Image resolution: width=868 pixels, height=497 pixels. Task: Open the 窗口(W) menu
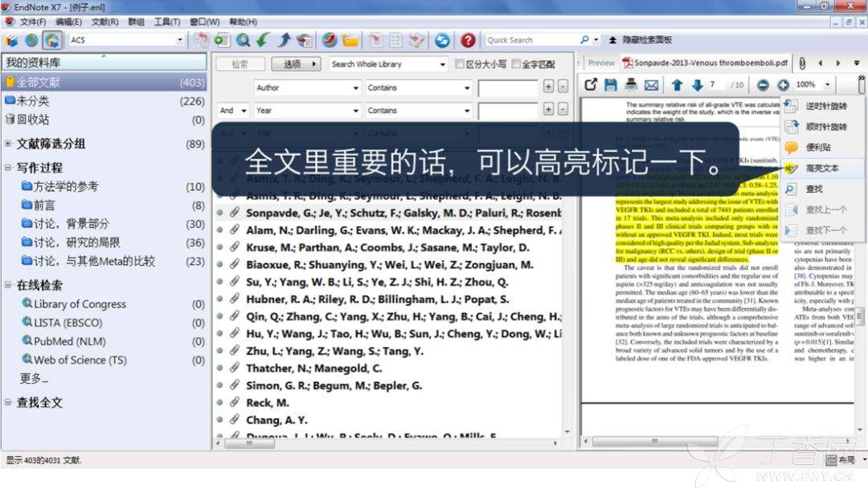(x=204, y=22)
